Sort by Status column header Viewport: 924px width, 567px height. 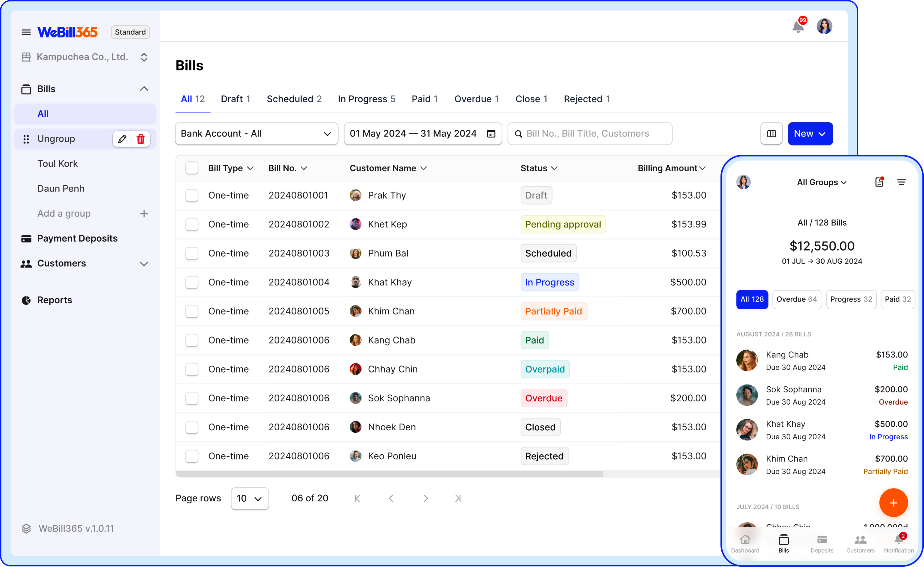tap(539, 168)
